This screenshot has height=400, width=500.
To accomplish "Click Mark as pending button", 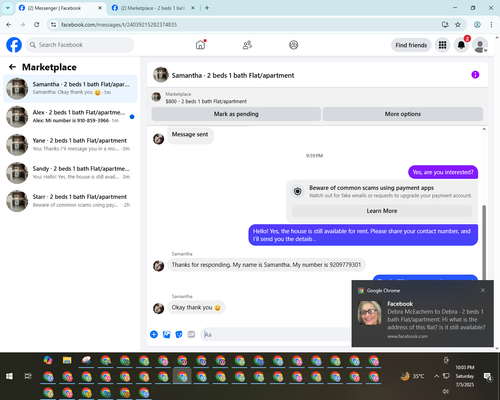I will 236,114.
